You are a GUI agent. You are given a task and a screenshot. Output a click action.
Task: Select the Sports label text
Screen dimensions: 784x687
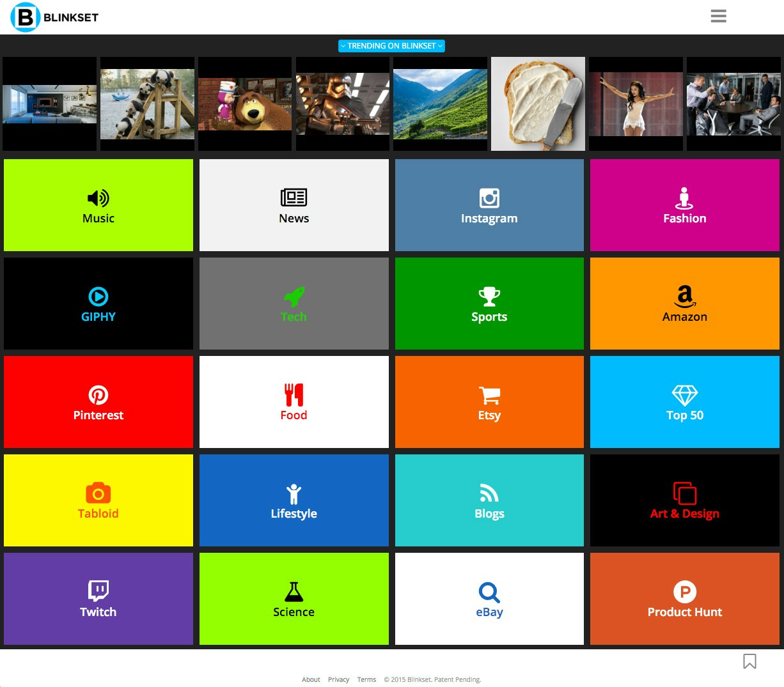pos(489,317)
